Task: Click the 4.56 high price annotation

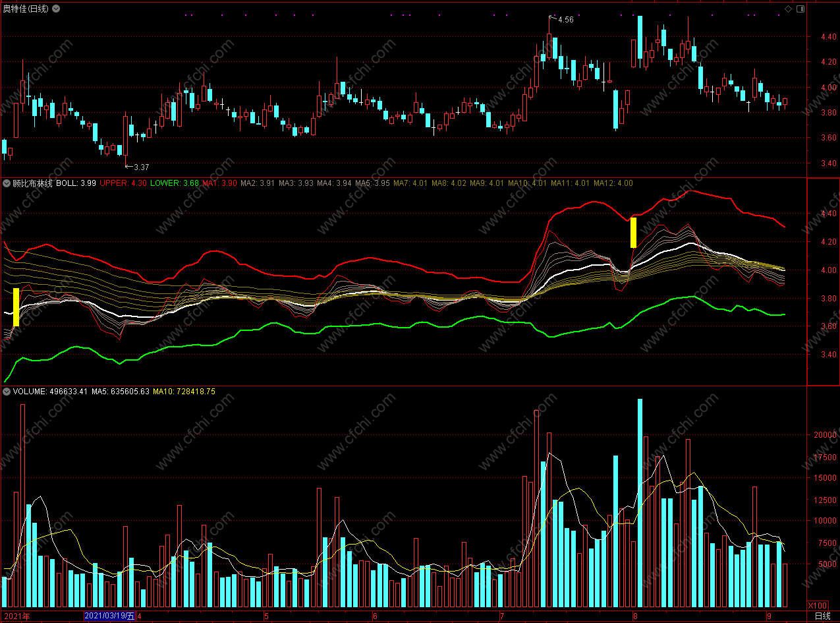Action: pyautogui.click(x=565, y=20)
